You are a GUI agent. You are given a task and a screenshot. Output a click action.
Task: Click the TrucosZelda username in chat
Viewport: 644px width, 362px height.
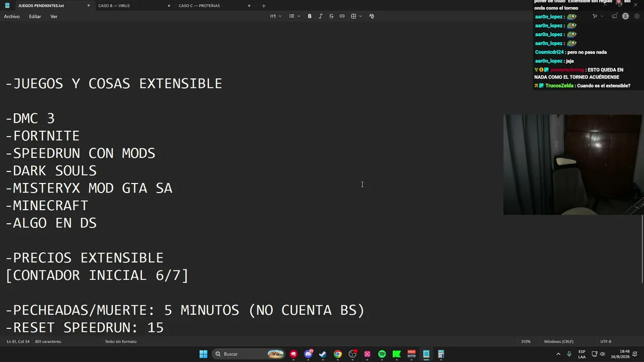559,86
